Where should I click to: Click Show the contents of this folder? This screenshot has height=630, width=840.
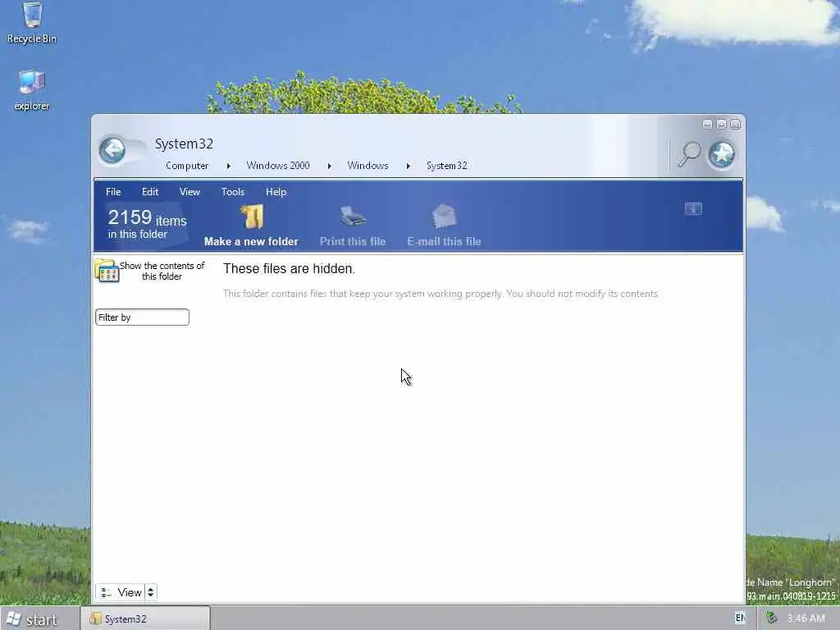tap(162, 271)
